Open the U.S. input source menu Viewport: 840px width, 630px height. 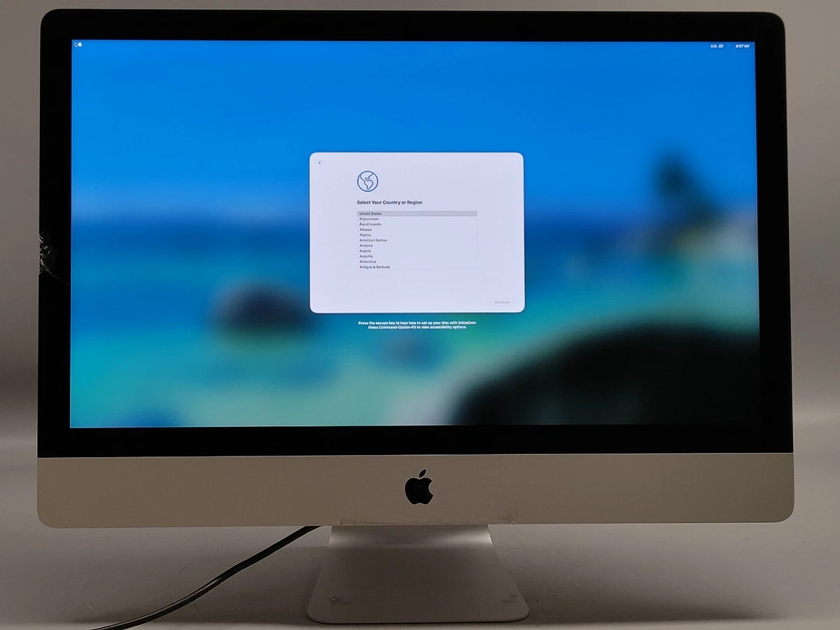coord(717,46)
